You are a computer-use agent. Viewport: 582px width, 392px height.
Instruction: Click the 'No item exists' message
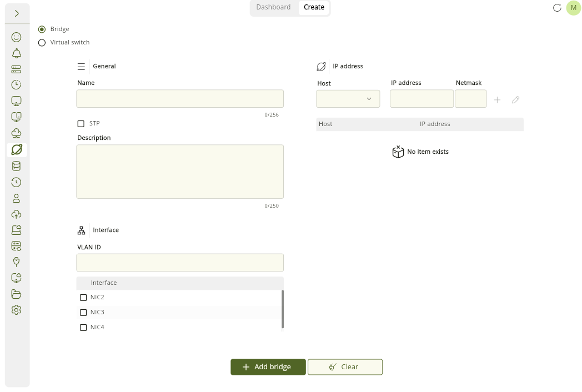point(420,152)
